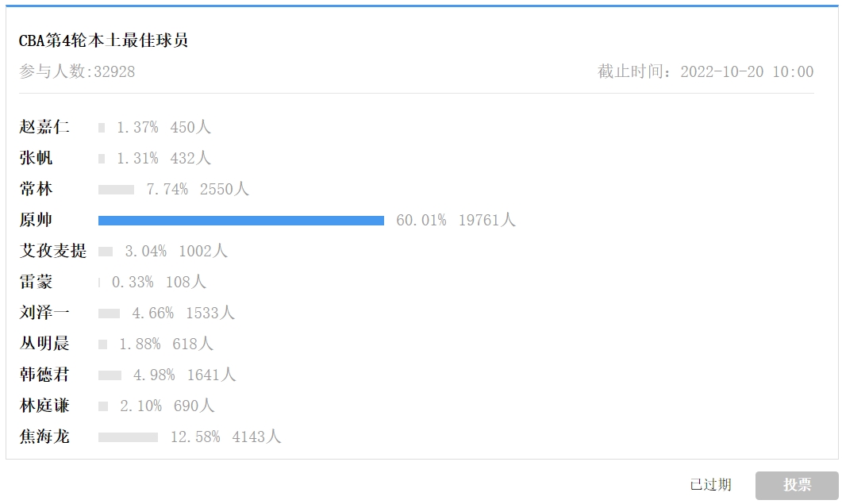Click the 焦海龙 gray progress bar
Image resolution: width=842 pixels, height=504 pixels.
(x=128, y=437)
